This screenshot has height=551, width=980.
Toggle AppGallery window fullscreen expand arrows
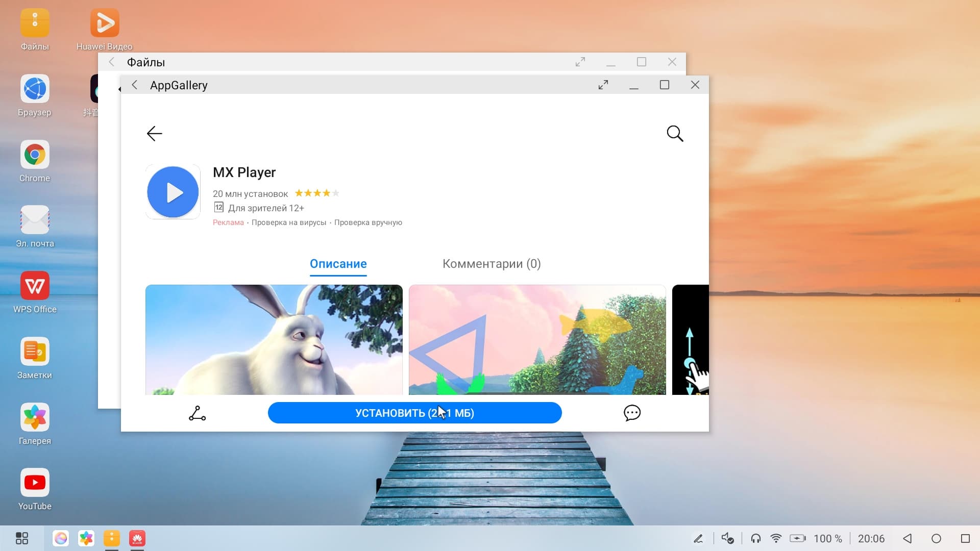(x=603, y=85)
